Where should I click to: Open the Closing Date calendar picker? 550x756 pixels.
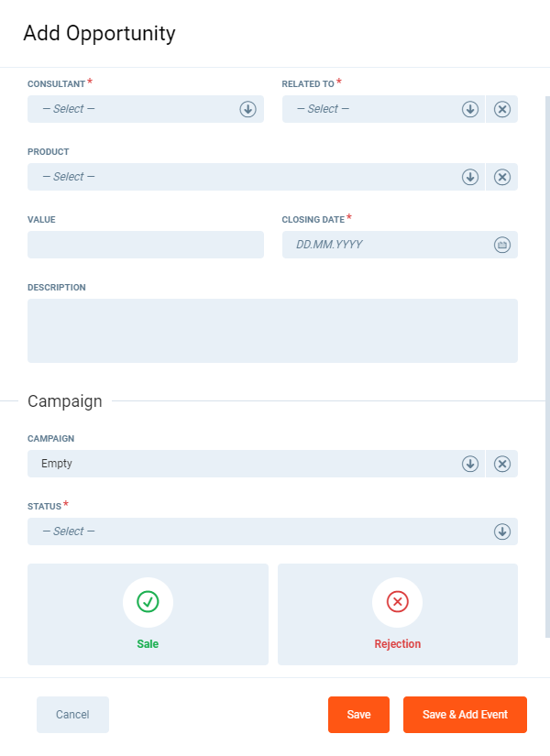tap(502, 245)
